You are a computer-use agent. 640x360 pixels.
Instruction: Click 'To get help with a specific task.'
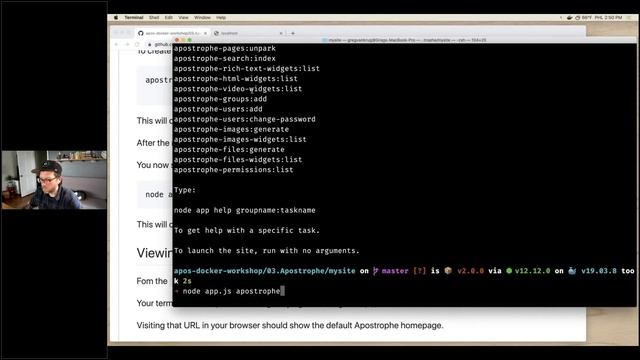coord(247,230)
